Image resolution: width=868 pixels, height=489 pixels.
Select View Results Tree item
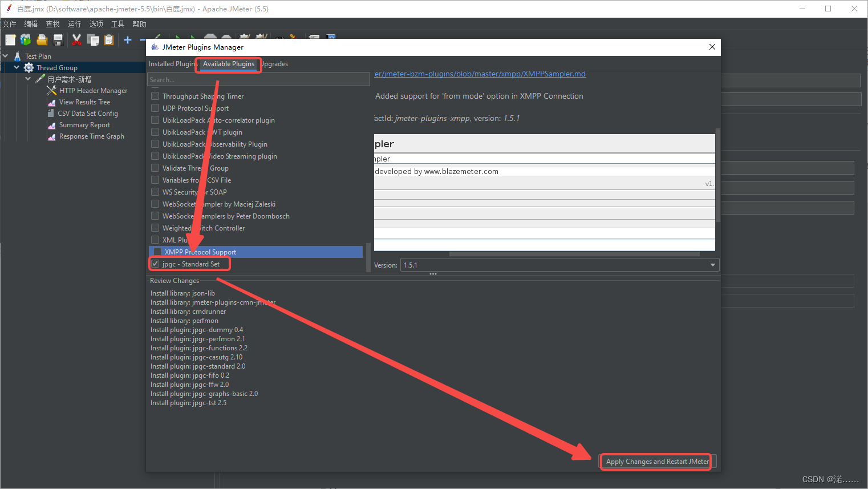(84, 102)
